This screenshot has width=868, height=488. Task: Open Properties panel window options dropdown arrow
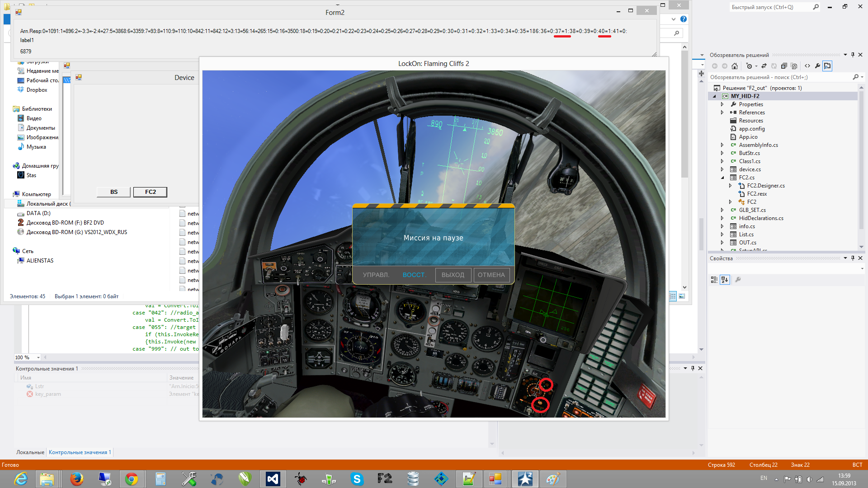coord(845,258)
